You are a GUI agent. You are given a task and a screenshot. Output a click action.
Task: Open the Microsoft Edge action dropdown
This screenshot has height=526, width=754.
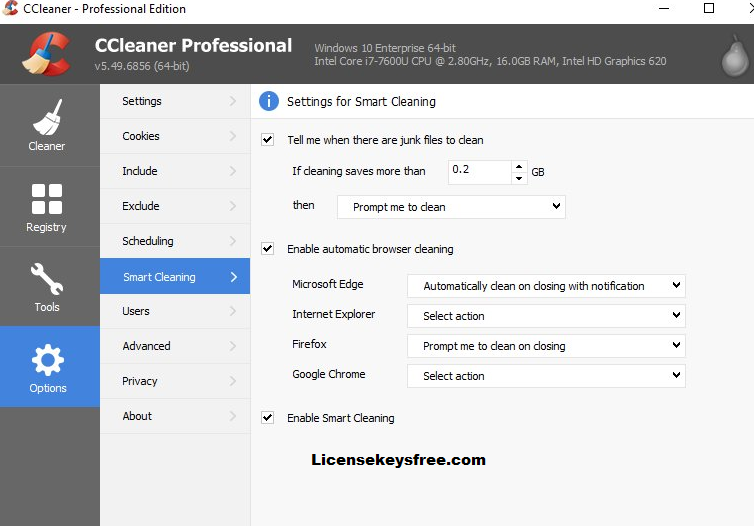coord(546,286)
